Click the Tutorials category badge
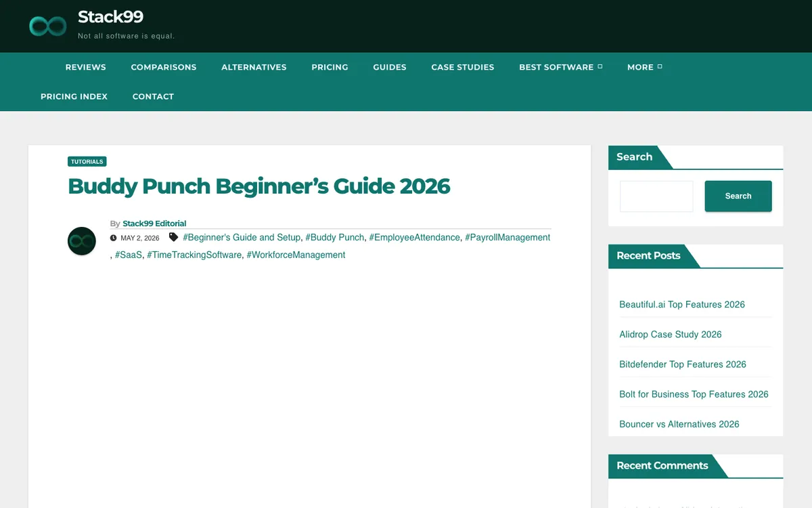The height and width of the screenshot is (508, 812). click(87, 162)
